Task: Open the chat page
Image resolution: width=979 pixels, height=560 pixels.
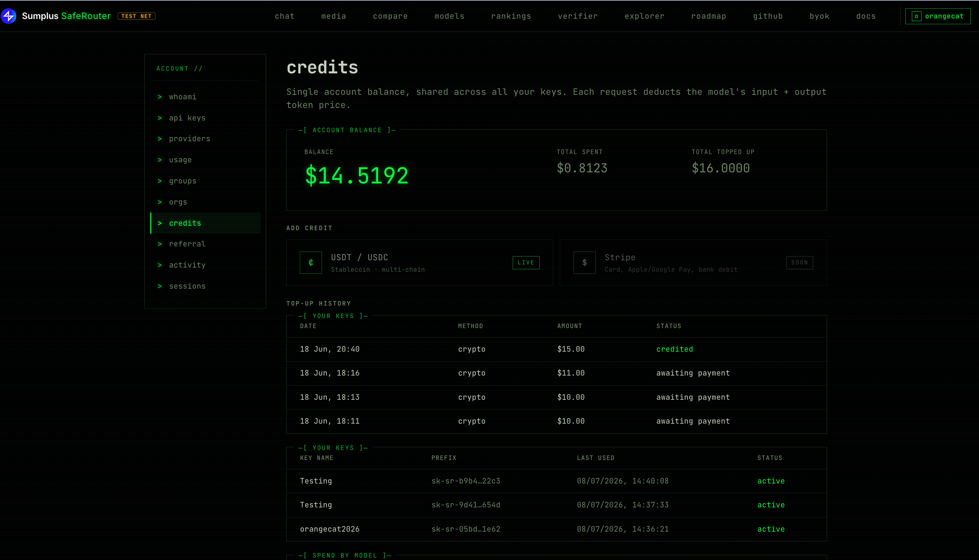Action: pyautogui.click(x=285, y=16)
